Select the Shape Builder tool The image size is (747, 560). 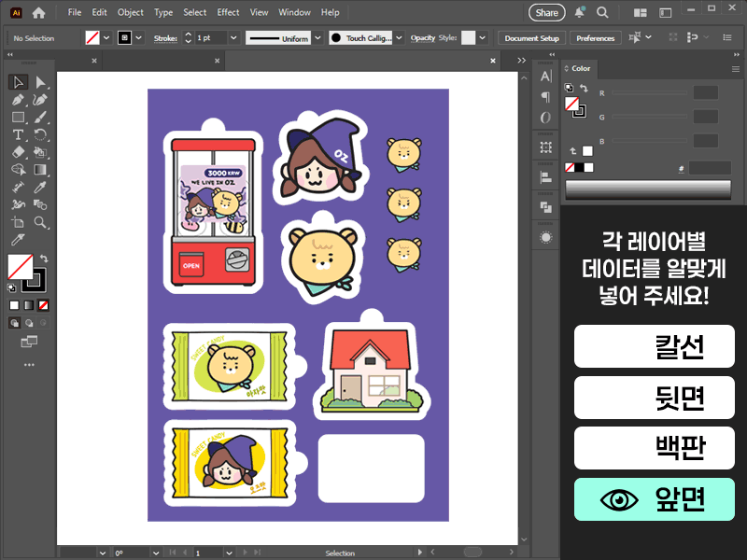[18, 170]
